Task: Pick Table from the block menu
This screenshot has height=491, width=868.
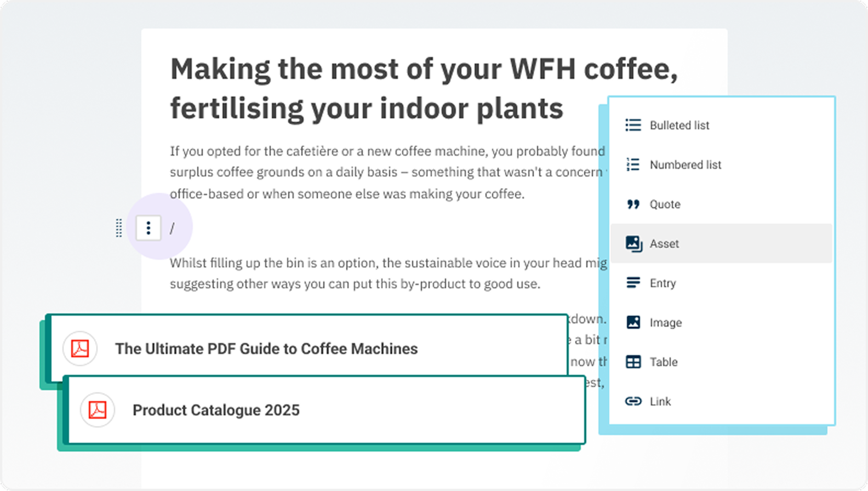Action: point(664,362)
